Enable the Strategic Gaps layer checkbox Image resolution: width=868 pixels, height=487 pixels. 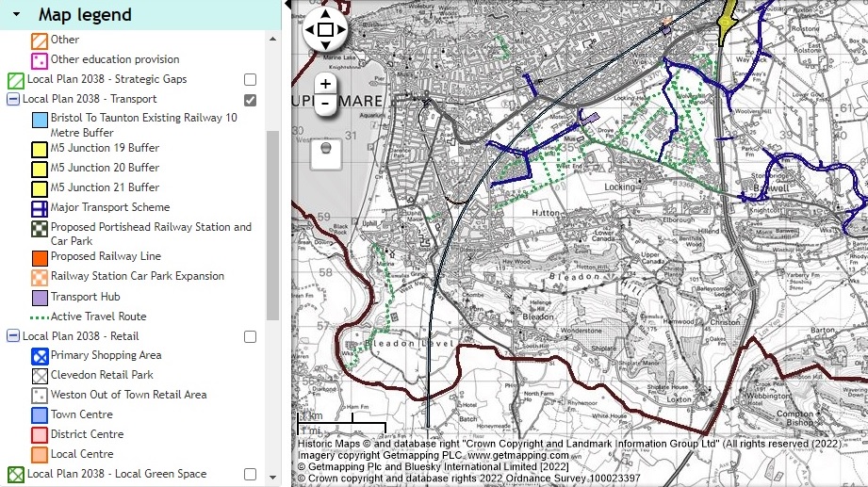point(250,80)
